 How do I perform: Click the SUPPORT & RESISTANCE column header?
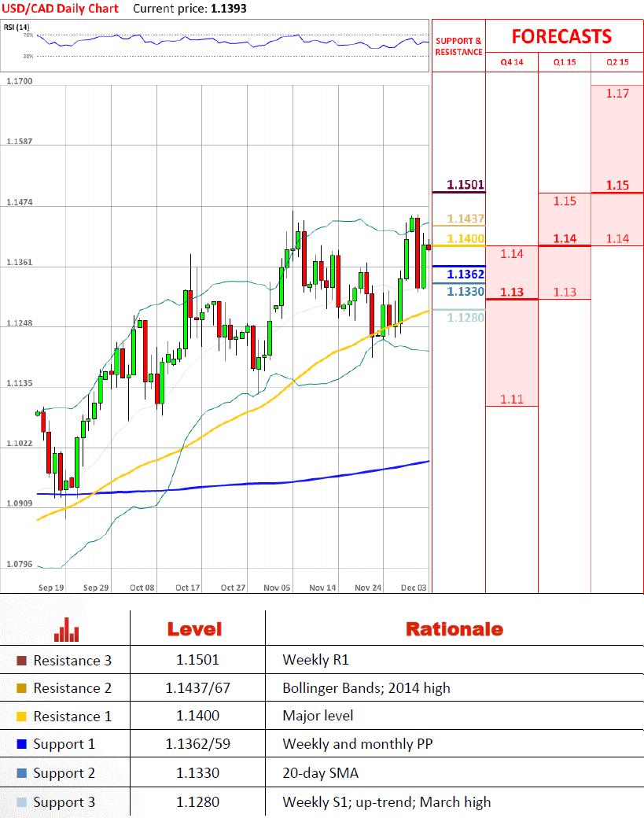pyautogui.click(x=459, y=46)
